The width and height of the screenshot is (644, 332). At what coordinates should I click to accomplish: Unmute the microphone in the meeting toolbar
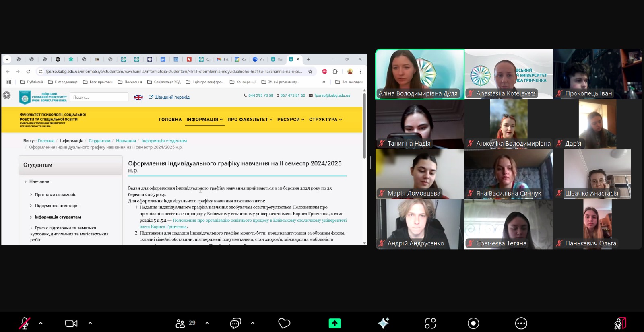click(x=25, y=323)
